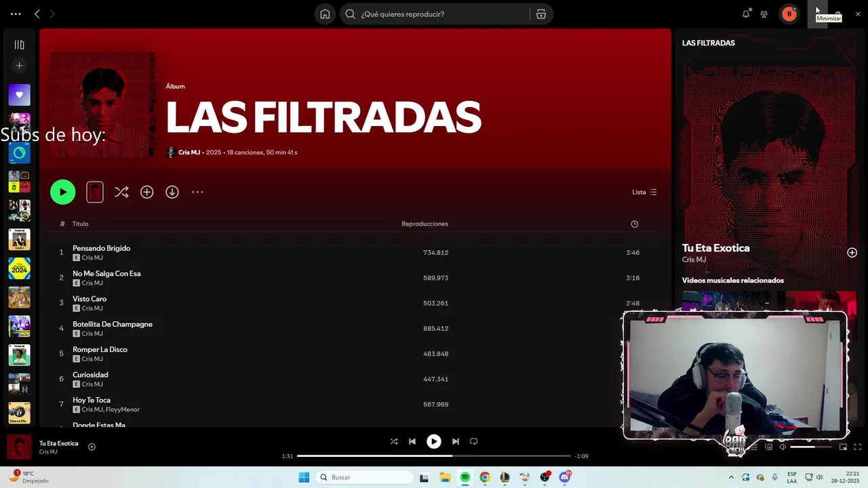
Task: Open Cris MJ artist link in album header
Action: pyautogui.click(x=189, y=152)
